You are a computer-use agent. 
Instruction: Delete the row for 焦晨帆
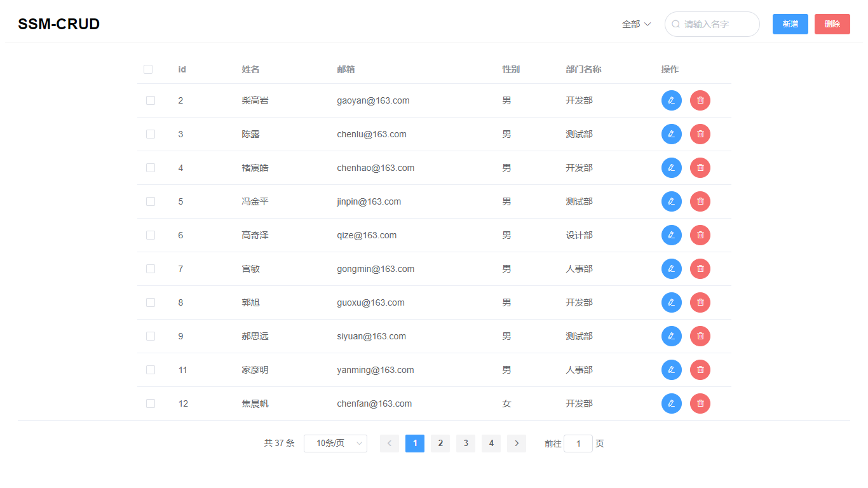pyautogui.click(x=700, y=403)
